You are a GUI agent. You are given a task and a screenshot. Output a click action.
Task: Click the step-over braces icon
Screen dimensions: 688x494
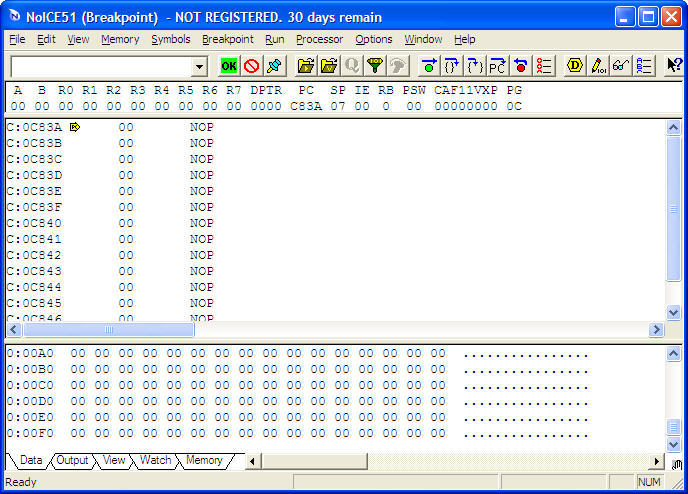point(452,66)
